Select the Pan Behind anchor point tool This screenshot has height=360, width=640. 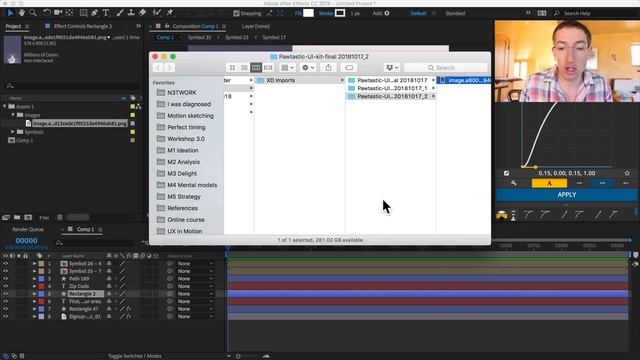pos(69,13)
